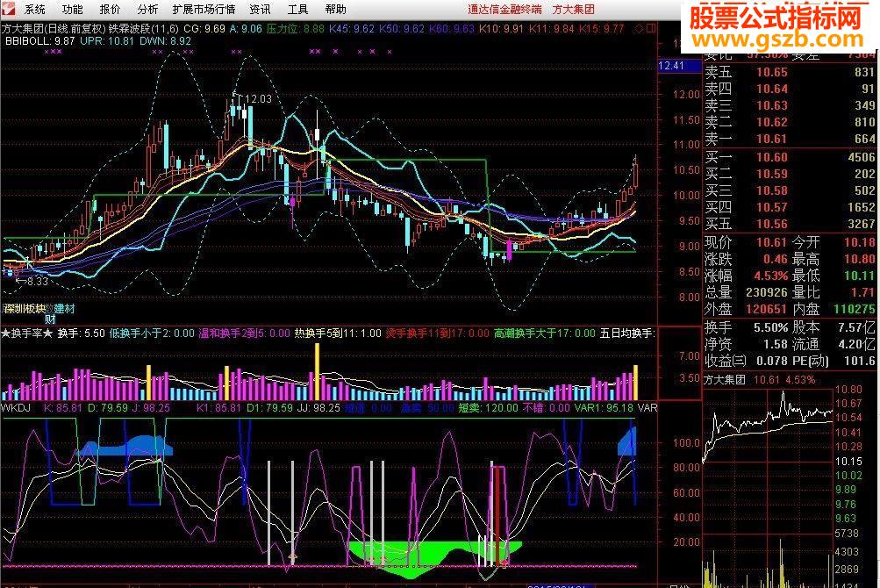The width and height of the screenshot is (880, 588).
Task: Open the 报价 menu
Action: (x=110, y=9)
